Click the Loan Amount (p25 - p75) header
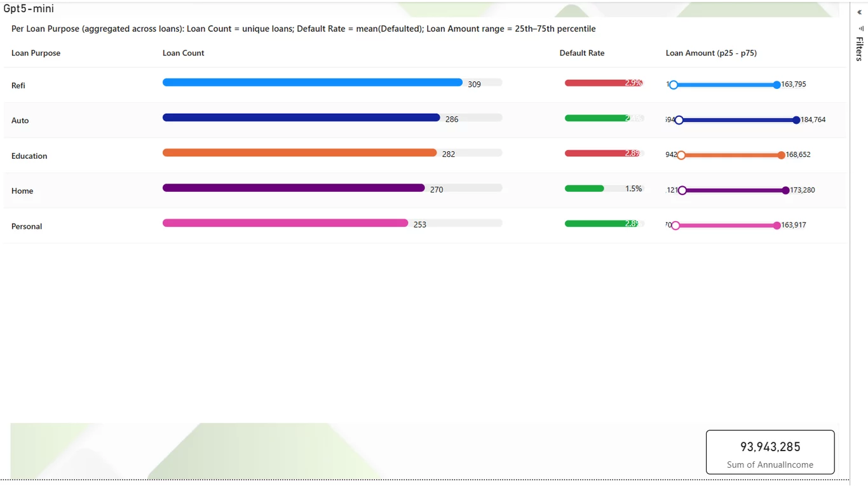868x488 pixels. 711,53
